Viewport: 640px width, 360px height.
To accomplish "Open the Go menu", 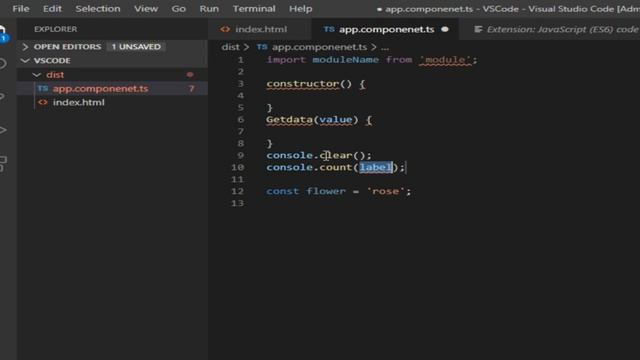I will click(x=178, y=9).
